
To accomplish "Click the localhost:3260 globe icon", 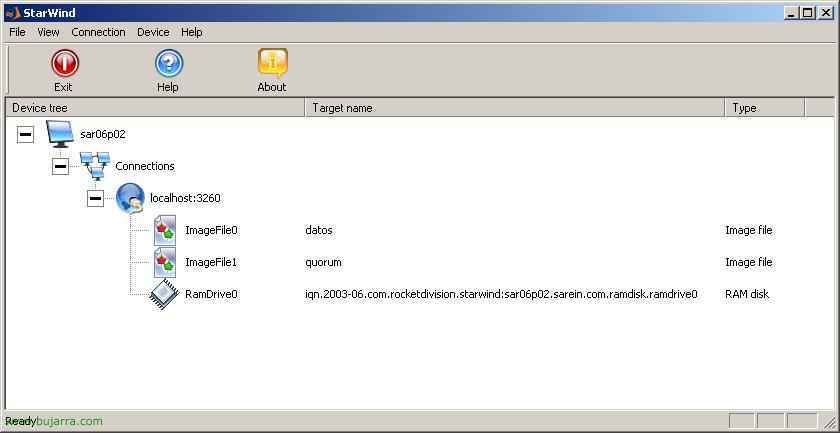I will point(130,198).
